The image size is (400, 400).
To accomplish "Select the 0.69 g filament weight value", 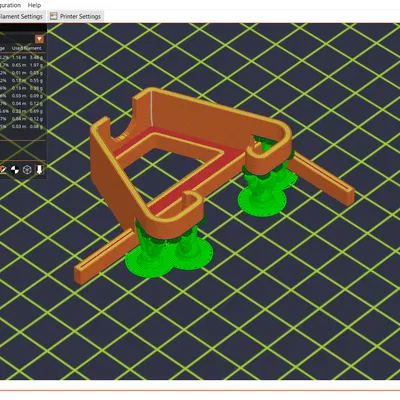I will [36, 111].
